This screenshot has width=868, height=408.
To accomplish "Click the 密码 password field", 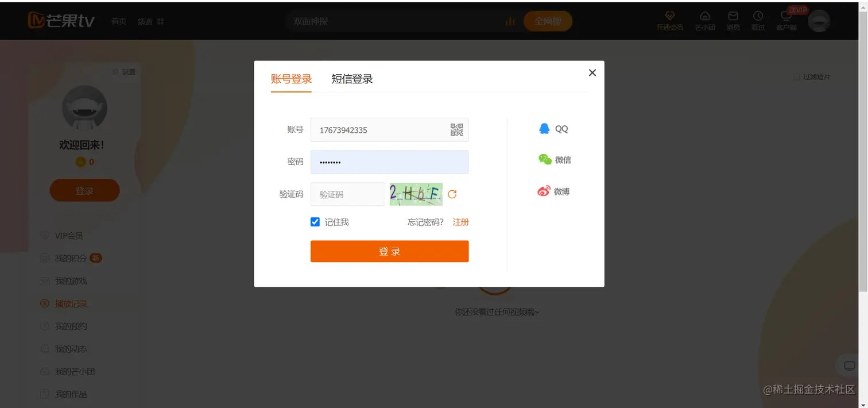I will tap(390, 162).
